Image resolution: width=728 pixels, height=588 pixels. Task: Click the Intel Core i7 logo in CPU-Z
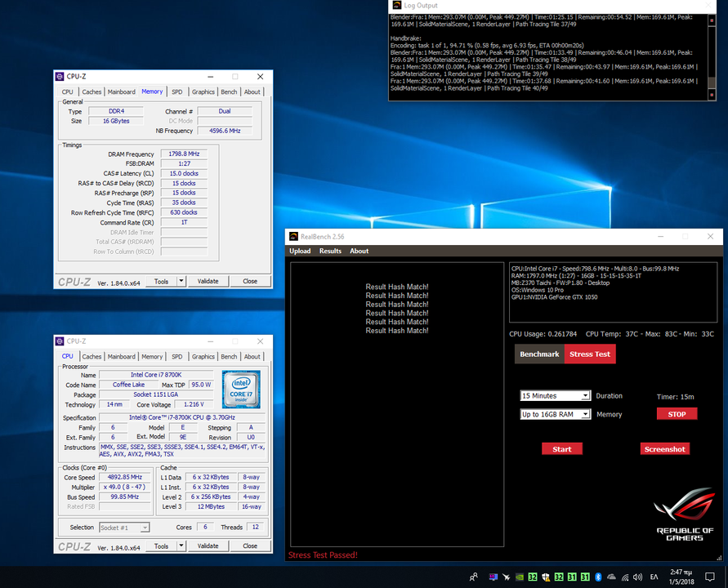241,390
